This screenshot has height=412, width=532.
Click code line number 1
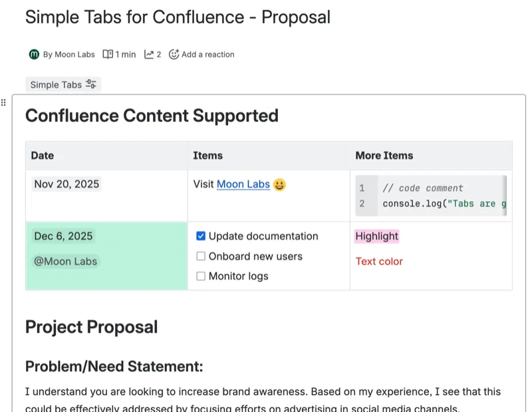(362, 188)
